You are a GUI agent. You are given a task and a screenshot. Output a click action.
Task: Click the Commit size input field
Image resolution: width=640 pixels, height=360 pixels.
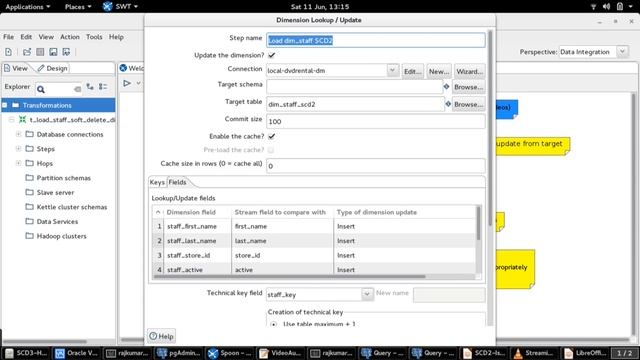pyautogui.click(x=376, y=121)
